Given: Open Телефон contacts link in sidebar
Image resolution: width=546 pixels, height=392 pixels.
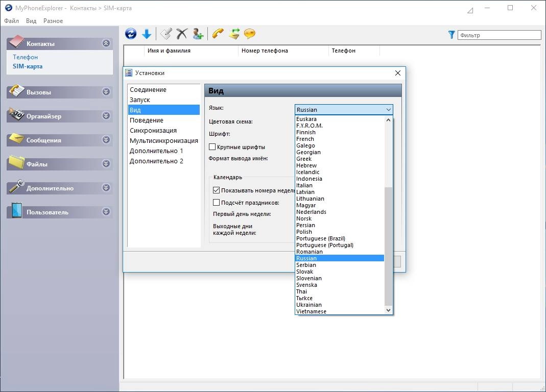Looking at the screenshot, I should (x=25, y=57).
